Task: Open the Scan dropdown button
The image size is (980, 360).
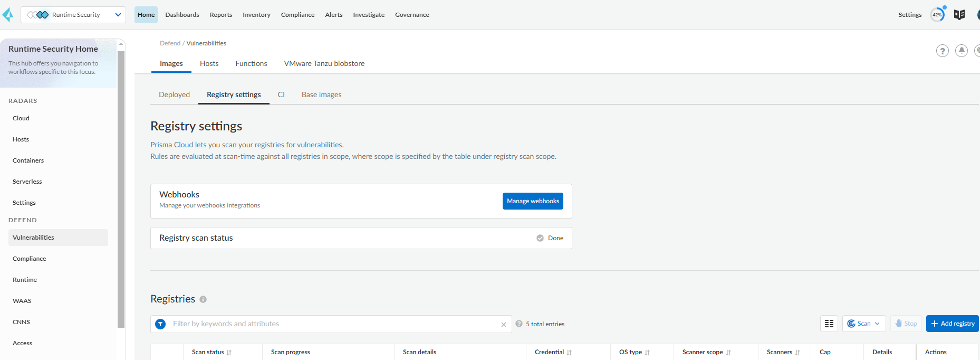Action: pos(864,324)
